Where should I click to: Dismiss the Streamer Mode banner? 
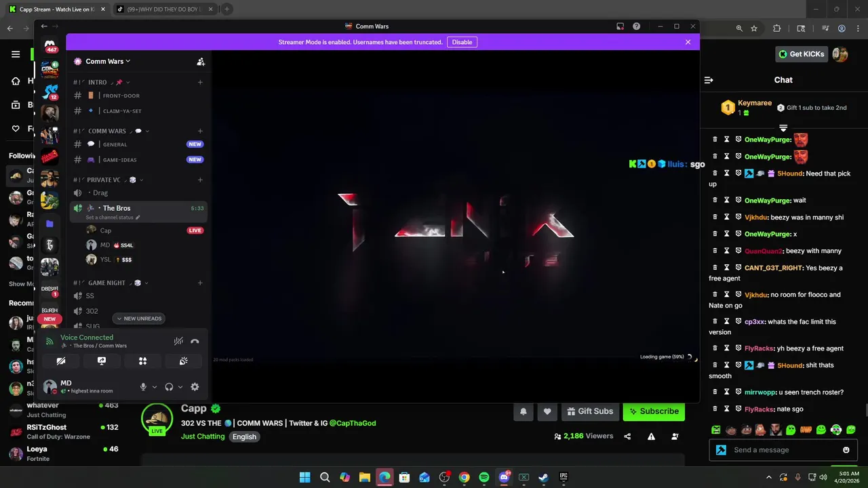click(688, 42)
